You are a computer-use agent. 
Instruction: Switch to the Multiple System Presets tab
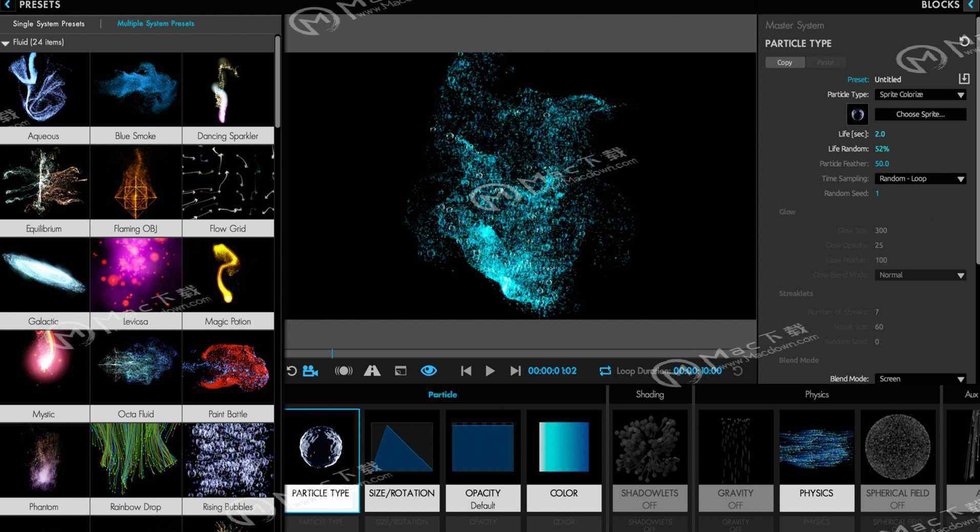156,24
